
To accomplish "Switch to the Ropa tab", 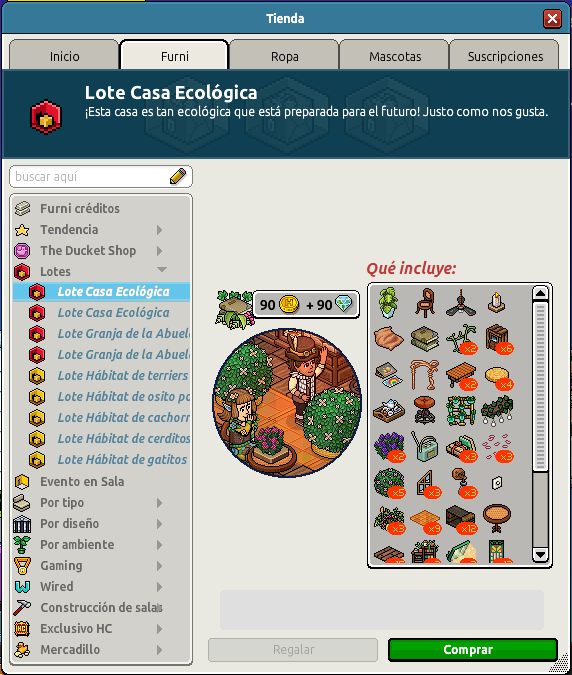I will click(x=284, y=55).
